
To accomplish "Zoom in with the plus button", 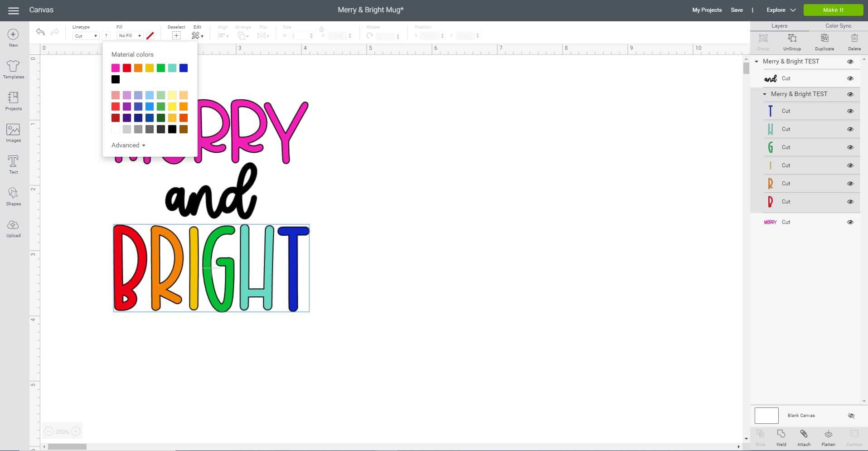I will [76, 432].
